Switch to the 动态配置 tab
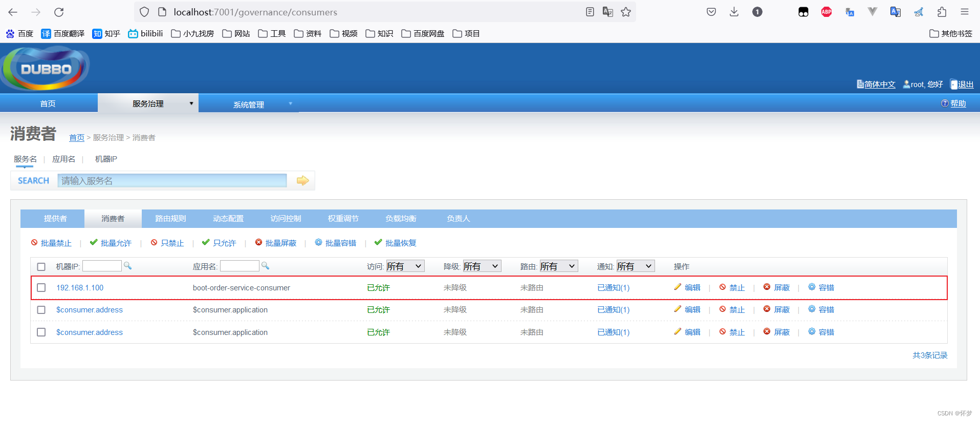Screen dimensions: 980x421 tap(228, 219)
